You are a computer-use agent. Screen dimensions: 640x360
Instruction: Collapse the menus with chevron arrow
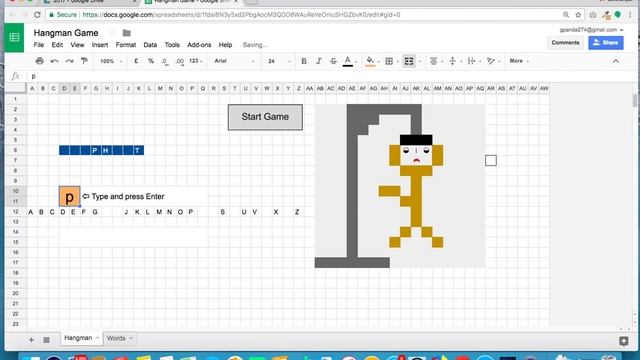(616, 61)
